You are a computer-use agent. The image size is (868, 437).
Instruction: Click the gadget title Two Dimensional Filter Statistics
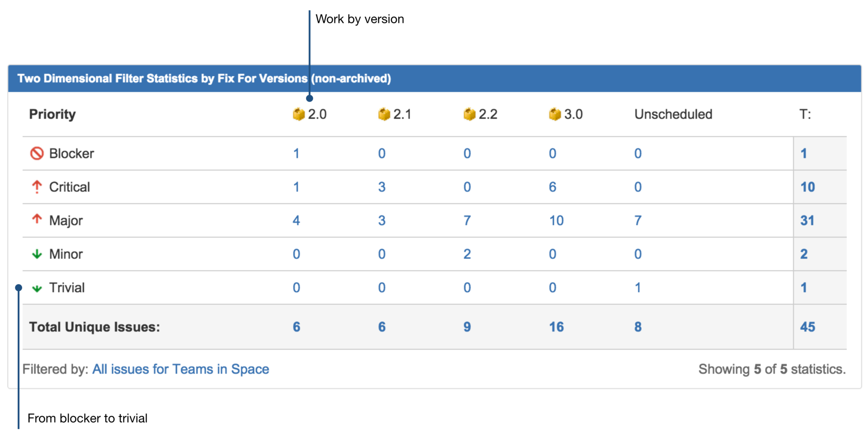(204, 78)
